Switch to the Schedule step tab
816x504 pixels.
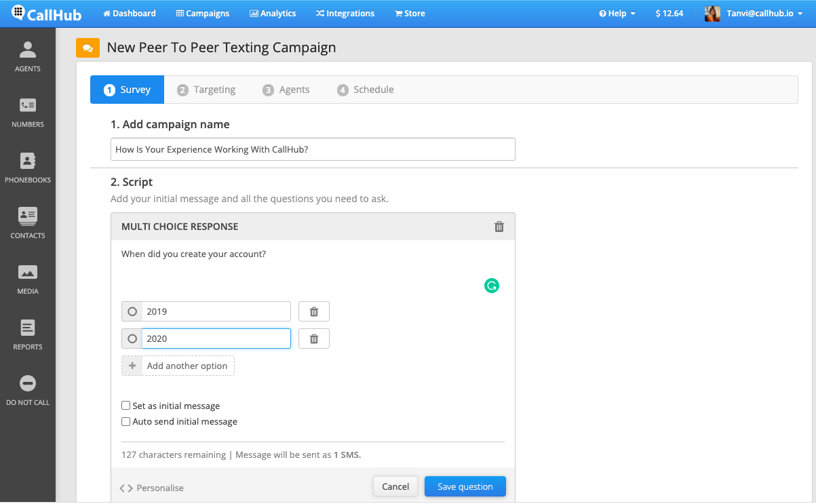(x=366, y=90)
